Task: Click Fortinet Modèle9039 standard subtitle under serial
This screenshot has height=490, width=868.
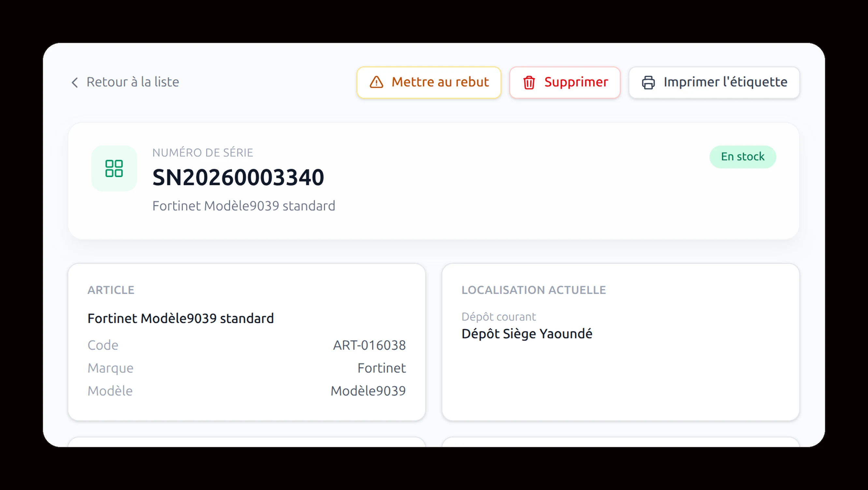Action: click(244, 206)
